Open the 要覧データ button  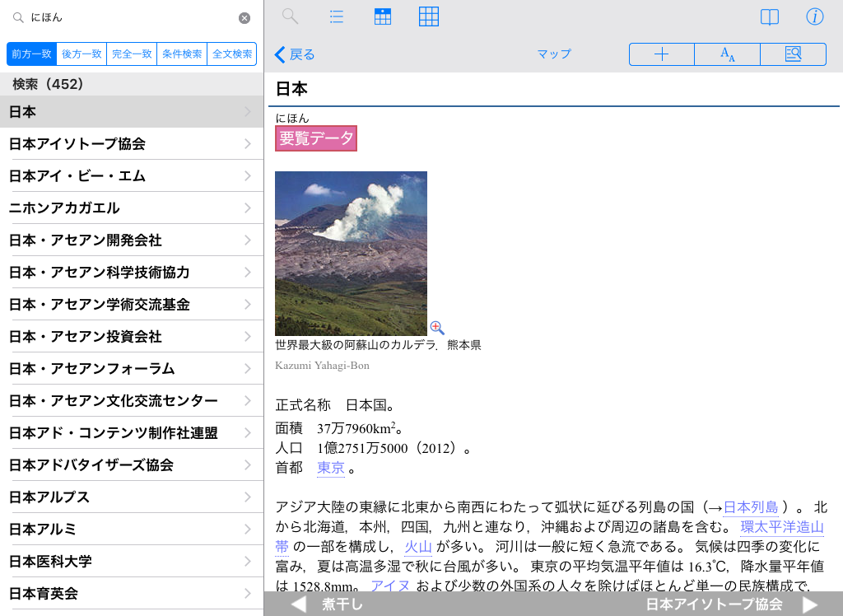[x=316, y=138]
